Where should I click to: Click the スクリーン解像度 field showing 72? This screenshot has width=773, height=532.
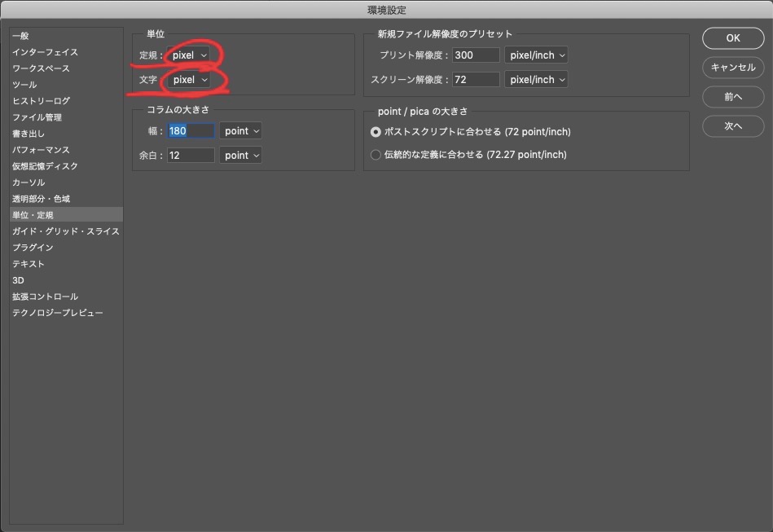[x=475, y=79]
